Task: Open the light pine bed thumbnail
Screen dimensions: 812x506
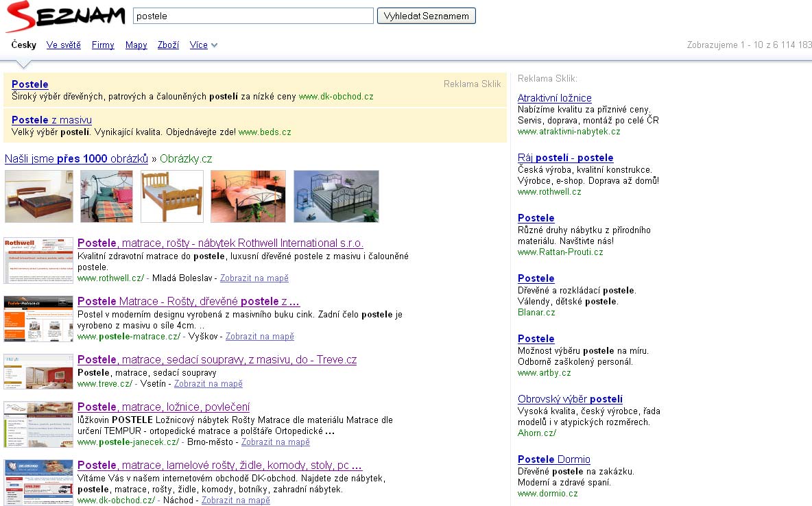Action: click(x=172, y=196)
